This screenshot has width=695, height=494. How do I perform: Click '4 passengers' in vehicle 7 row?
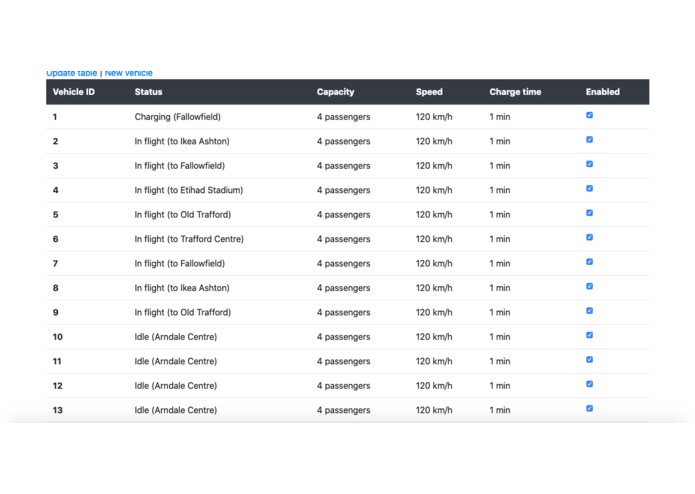pyautogui.click(x=344, y=264)
